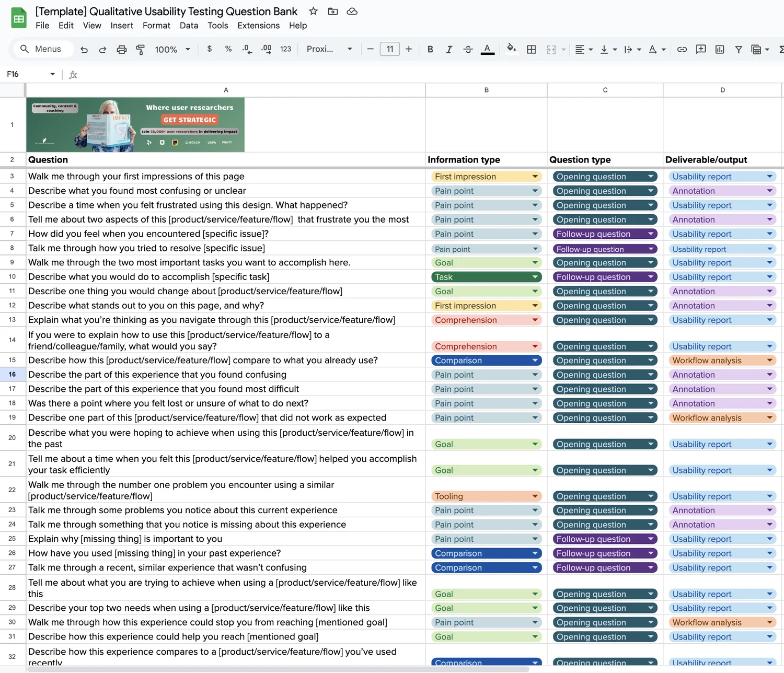Viewport: 784px width, 673px height.
Task: Open First impression dropdown in row 3
Action: point(487,177)
